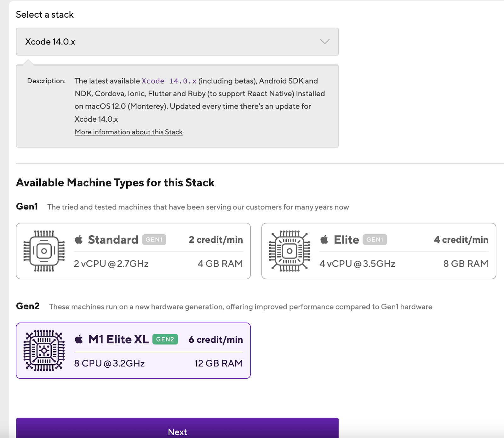Click the '4 credit/min' price text
The width and height of the screenshot is (504, 438).
tap(461, 240)
